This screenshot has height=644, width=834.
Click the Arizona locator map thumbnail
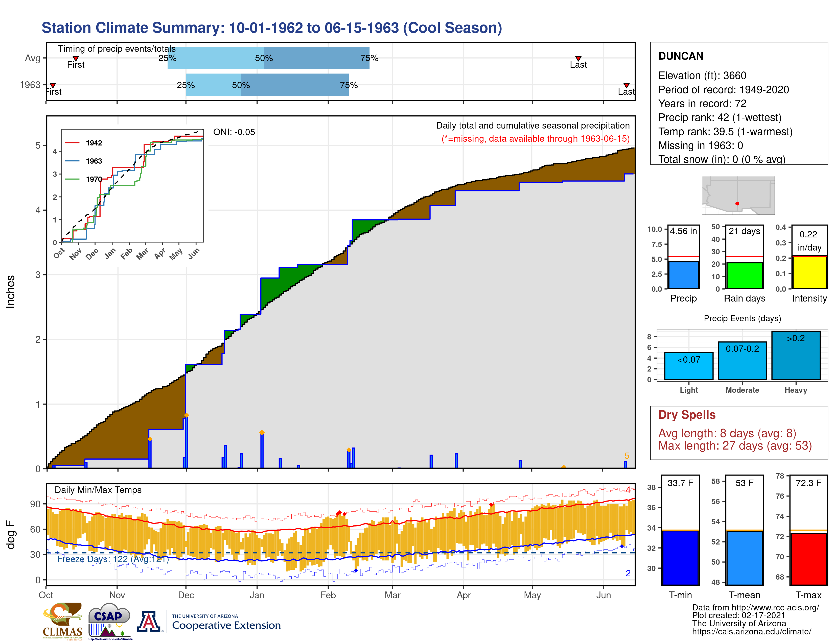coord(738,195)
